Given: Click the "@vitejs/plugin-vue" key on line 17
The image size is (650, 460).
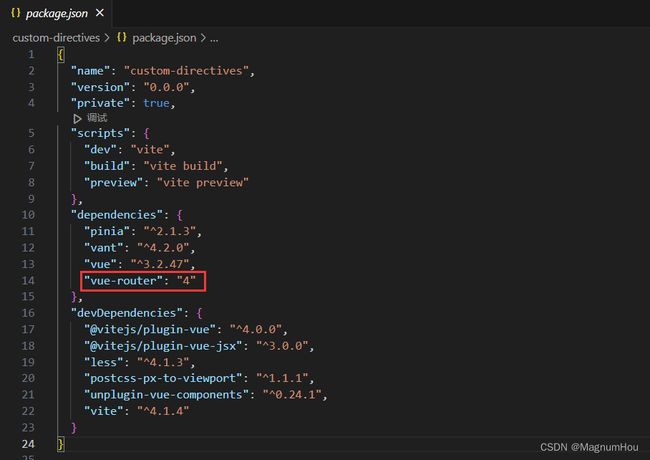Looking at the screenshot, I should (x=150, y=329).
